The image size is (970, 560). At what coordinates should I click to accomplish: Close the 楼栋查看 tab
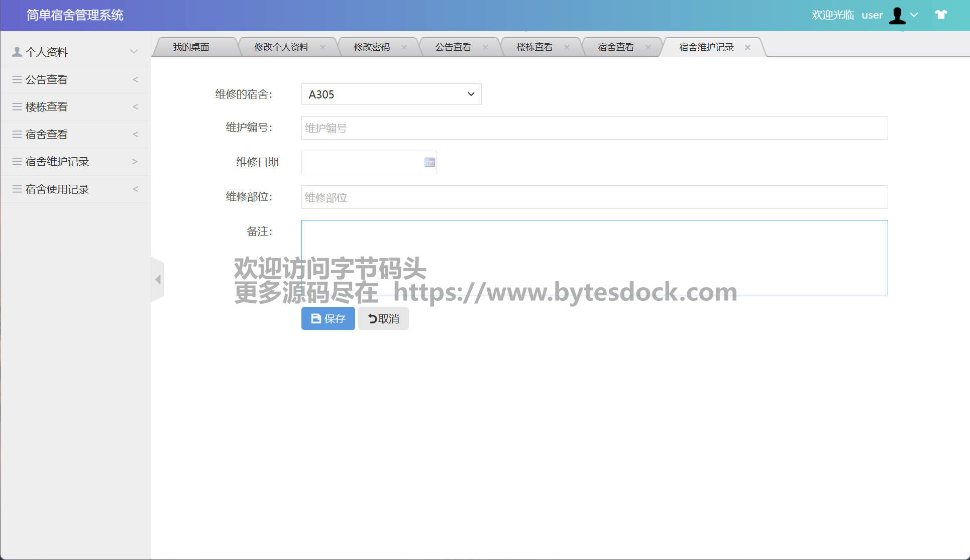[x=567, y=47]
